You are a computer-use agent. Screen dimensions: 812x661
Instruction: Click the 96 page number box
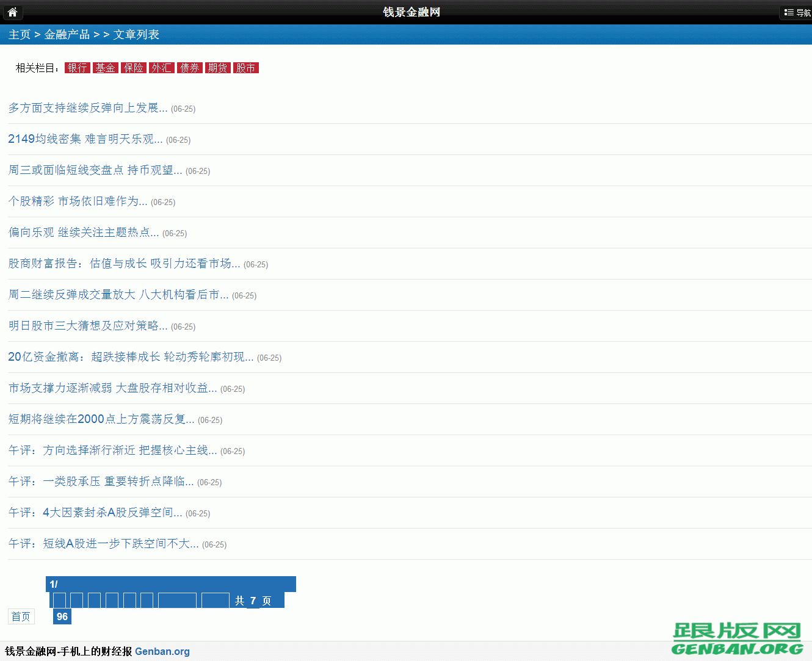tap(62, 616)
